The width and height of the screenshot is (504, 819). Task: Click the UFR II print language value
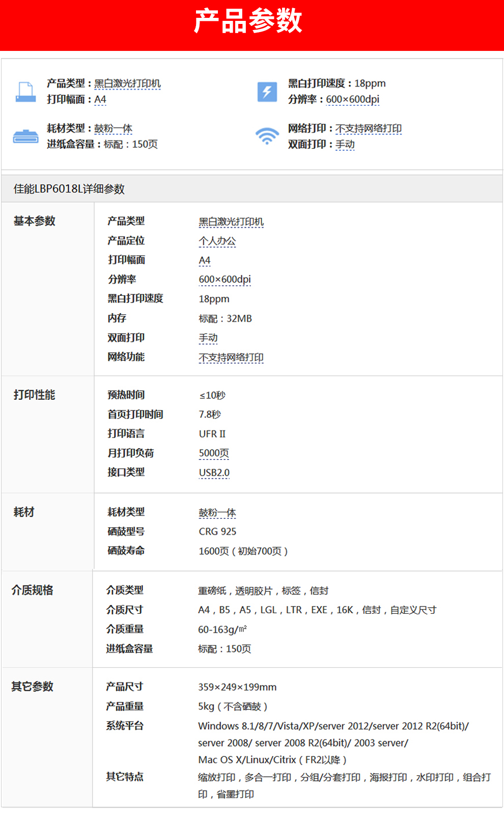(212, 434)
